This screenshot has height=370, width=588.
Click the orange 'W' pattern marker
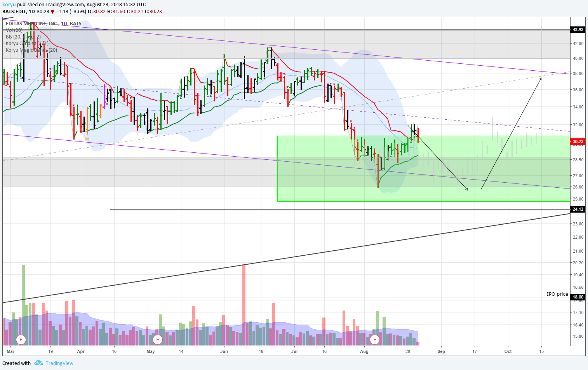pos(87,139)
